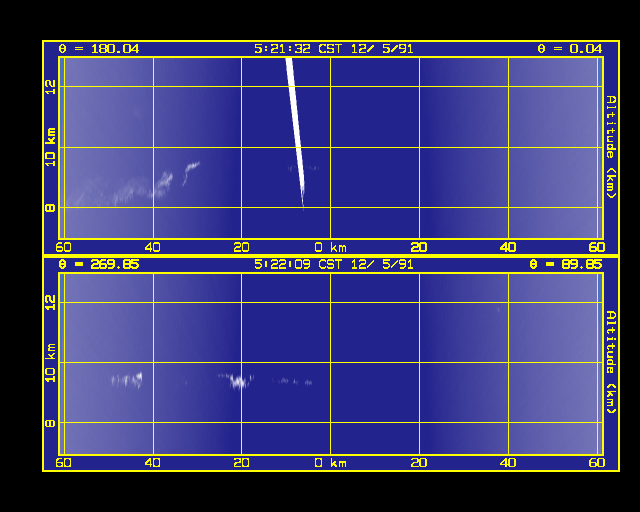Select the θ = 0.04 label
Screen dimensions: 640x512
[569, 49]
